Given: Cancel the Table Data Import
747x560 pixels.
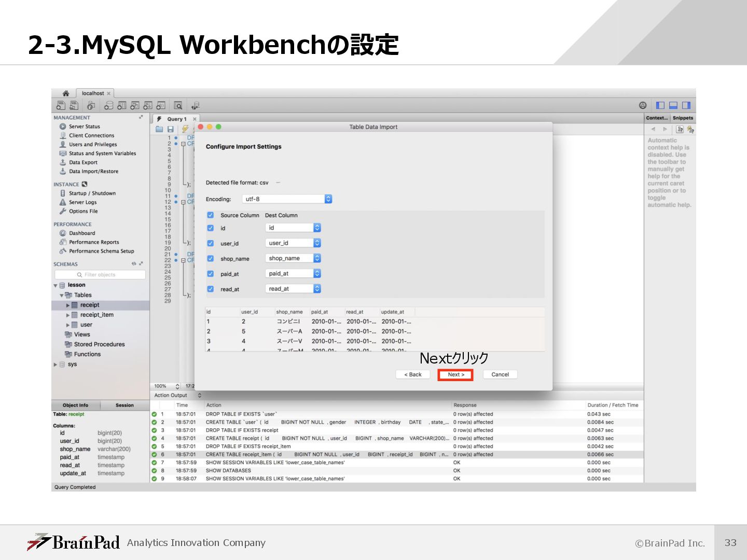Looking at the screenshot, I should tap(500, 374).
